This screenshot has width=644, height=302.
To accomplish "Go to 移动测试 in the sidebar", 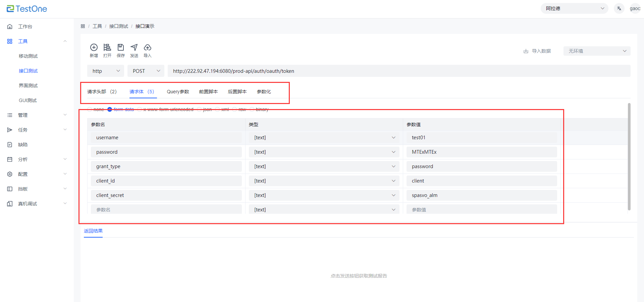I will pos(28,56).
